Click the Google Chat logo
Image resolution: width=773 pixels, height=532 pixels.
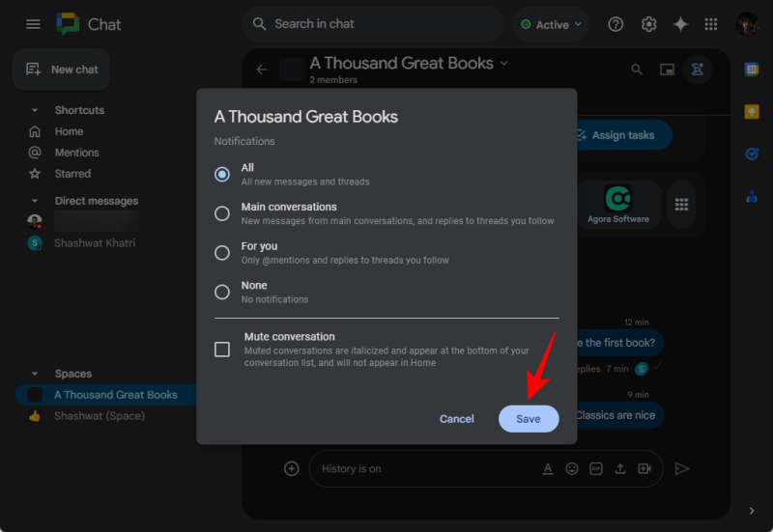click(x=68, y=24)
